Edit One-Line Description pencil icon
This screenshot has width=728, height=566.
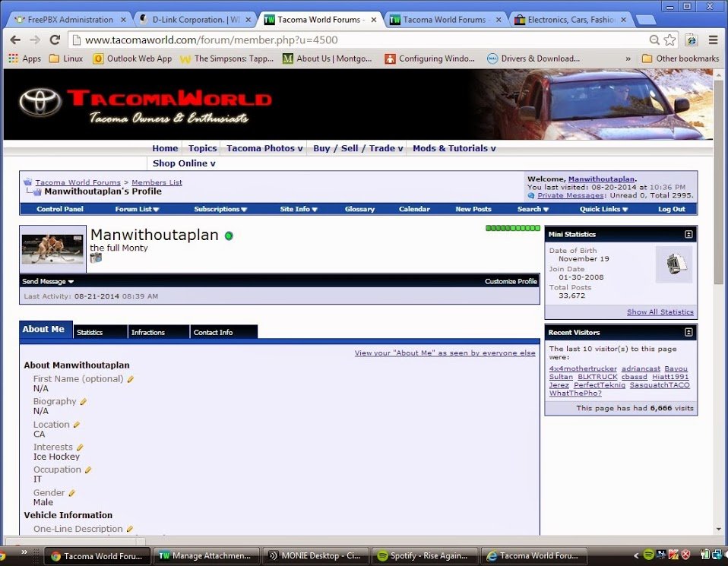(x=130, y=529)
